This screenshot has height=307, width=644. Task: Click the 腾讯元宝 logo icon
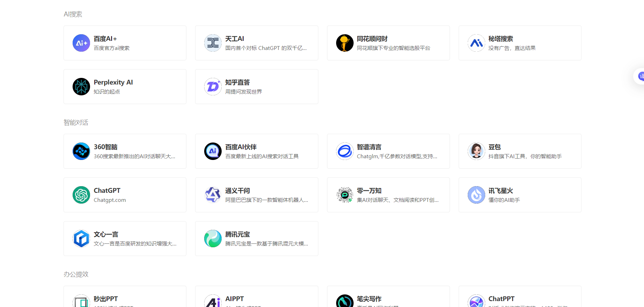(213, 239)
